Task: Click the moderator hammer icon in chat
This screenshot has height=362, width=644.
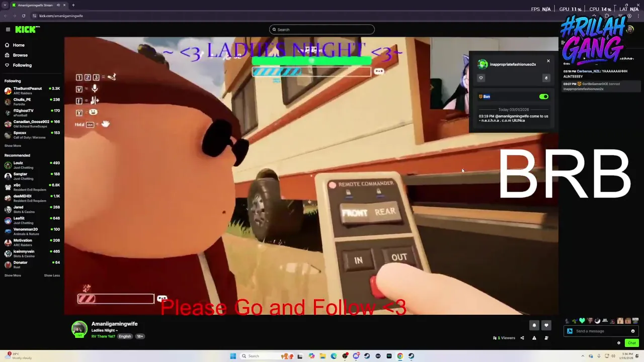Action: [570, 331]
